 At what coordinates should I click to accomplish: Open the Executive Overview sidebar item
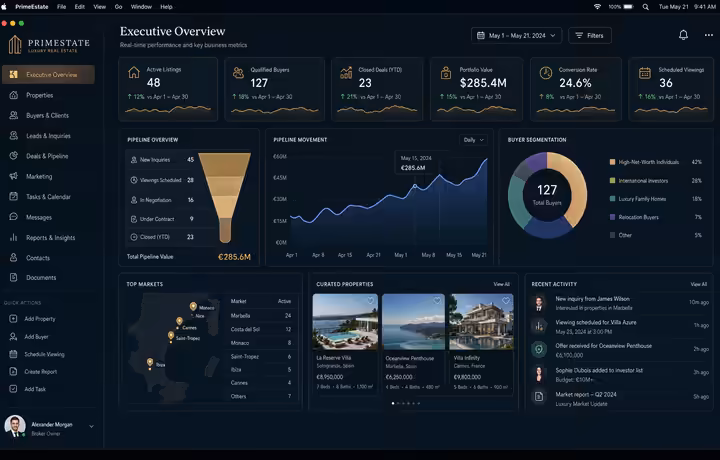(x=48, y=74)
